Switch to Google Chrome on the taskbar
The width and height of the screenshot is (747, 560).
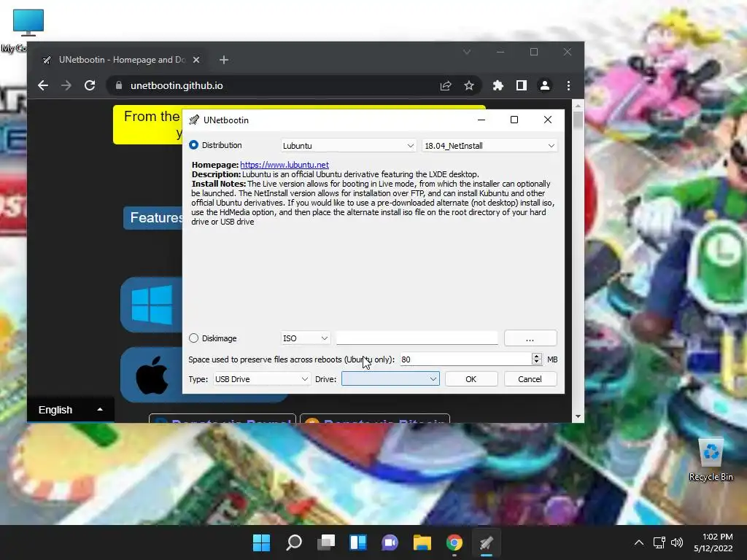pyautogui.click(x=454, y=542)
